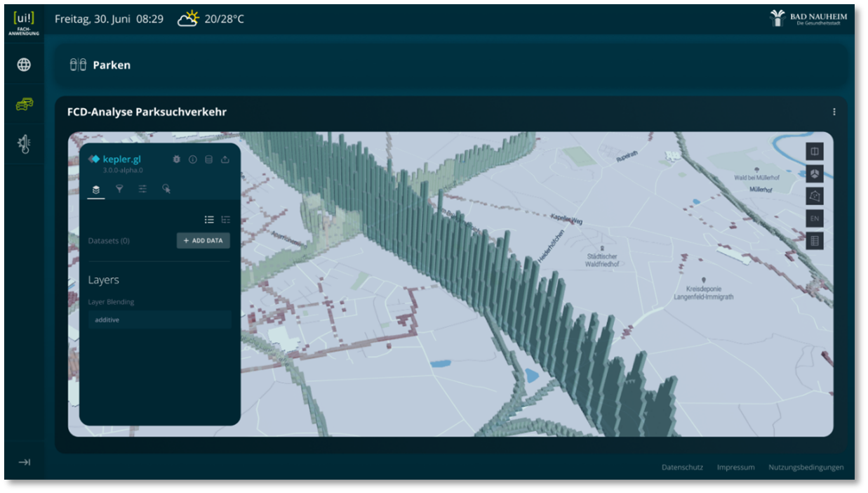The width and height of the screenshot is (868, 493).
Task: Open the EN language selector on map
Action: coord(814,218)
